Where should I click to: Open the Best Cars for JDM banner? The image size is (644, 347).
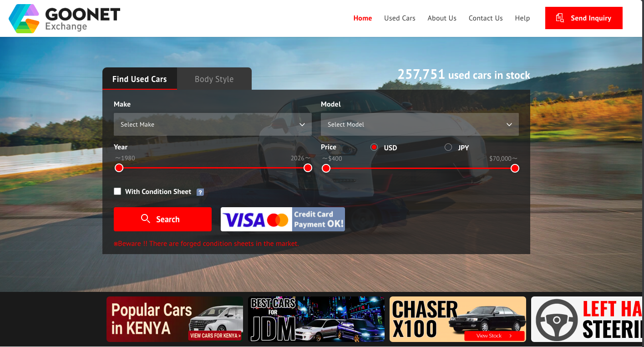pos(316,319)
